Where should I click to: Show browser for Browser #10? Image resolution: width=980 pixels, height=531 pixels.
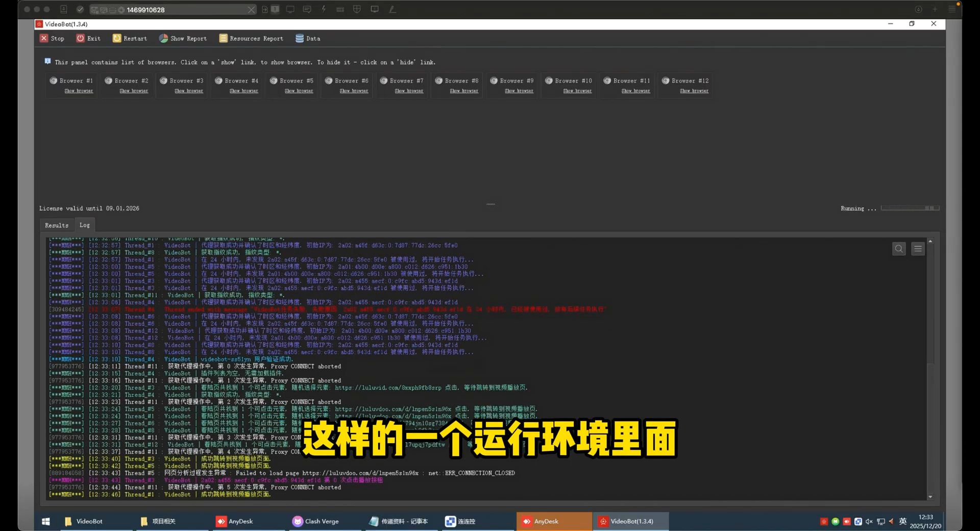click(x=577, y=91)
